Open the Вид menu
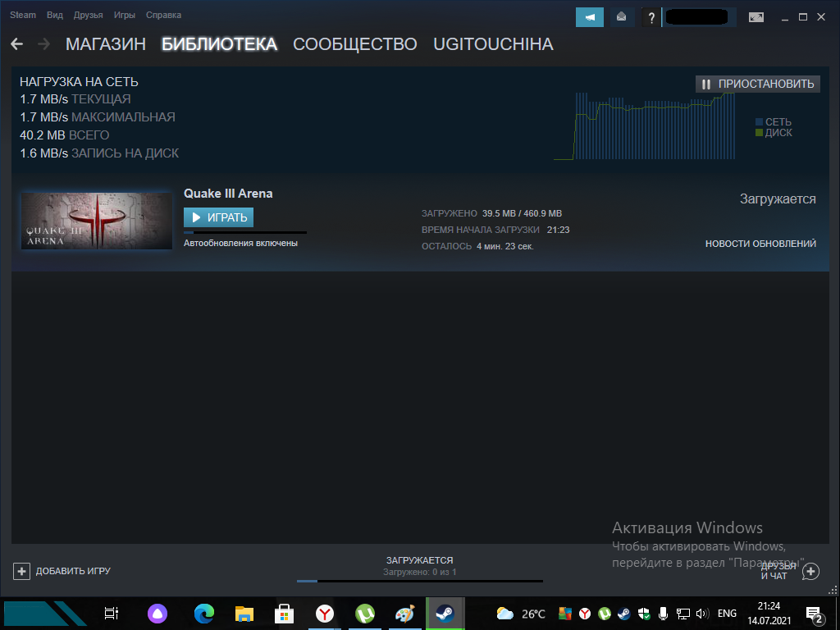Image resolution: width=840 pixels, height=630 pixels. point(55,15)
